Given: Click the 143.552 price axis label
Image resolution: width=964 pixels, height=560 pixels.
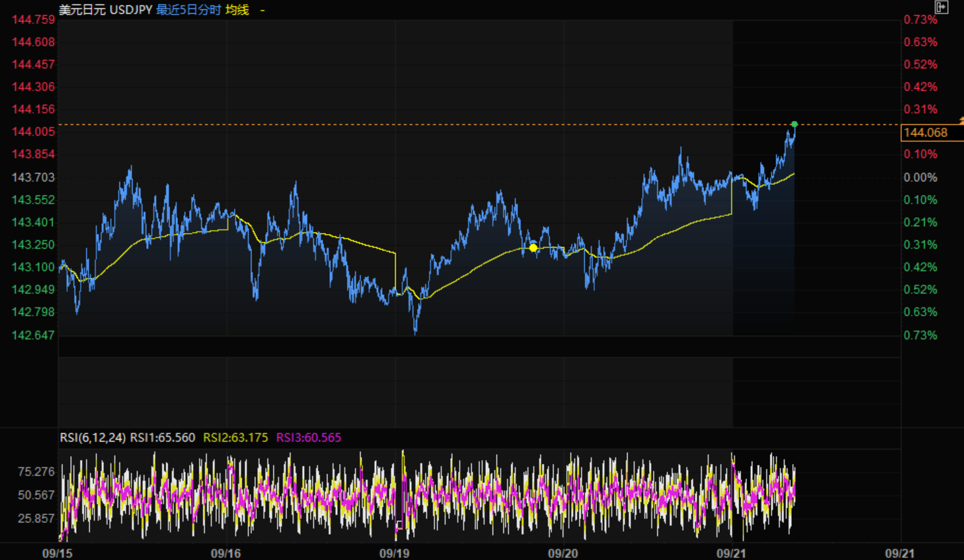Looking at the screenshot, I should (33, 199).
